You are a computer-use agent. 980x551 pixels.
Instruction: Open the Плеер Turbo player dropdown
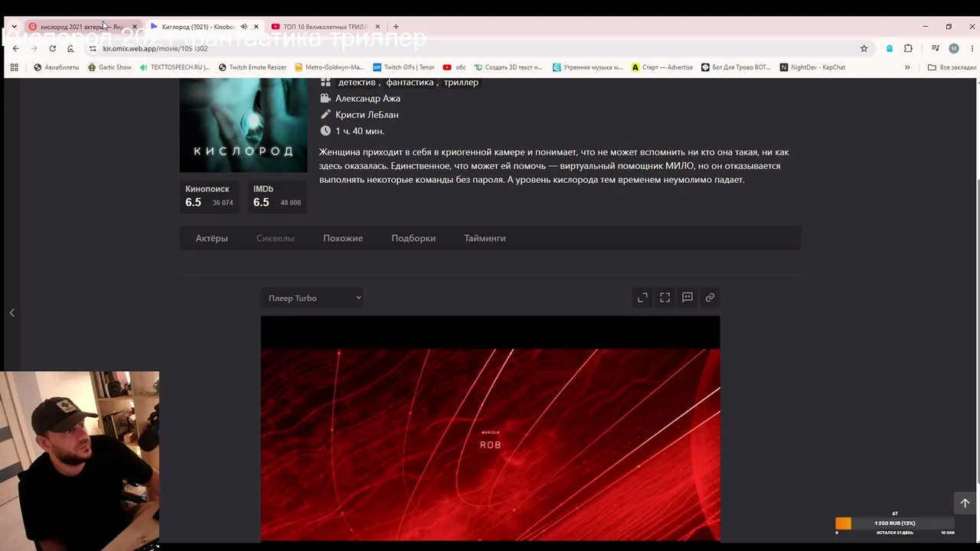click(x=312, y=298)
